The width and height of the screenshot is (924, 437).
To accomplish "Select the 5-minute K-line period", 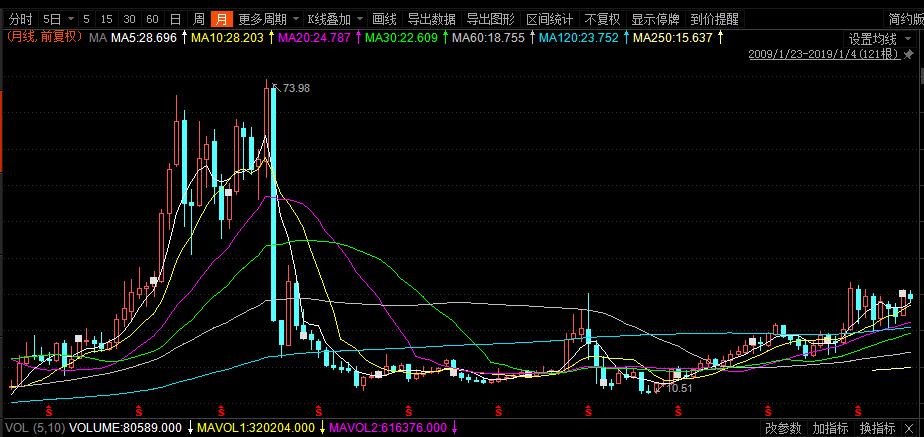I will tap(87, 19).
